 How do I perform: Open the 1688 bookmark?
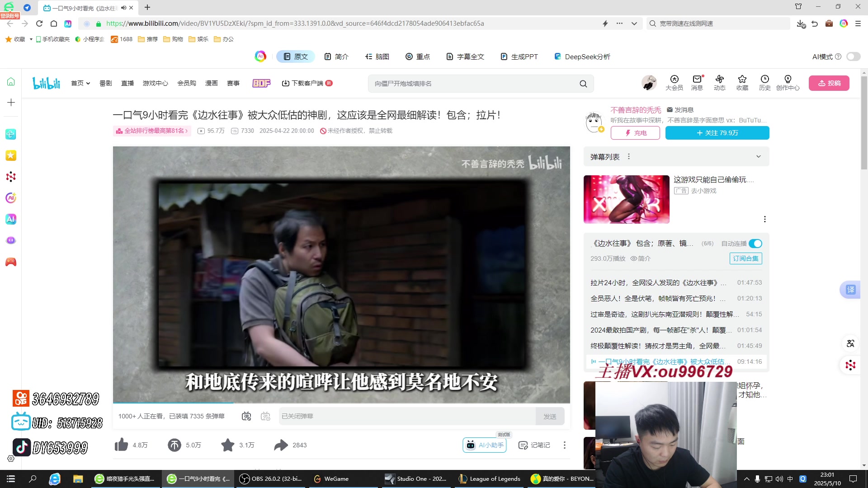(122, 39)
